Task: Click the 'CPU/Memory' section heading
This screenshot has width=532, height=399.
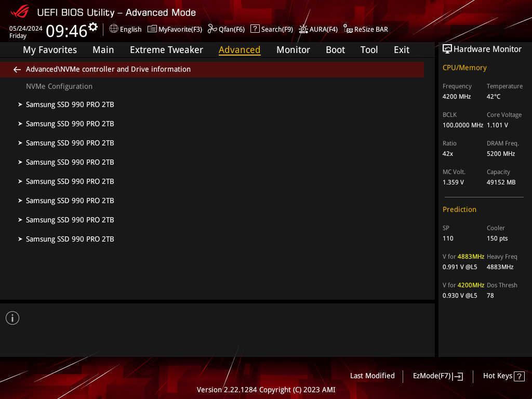Action: coord(464,68)
